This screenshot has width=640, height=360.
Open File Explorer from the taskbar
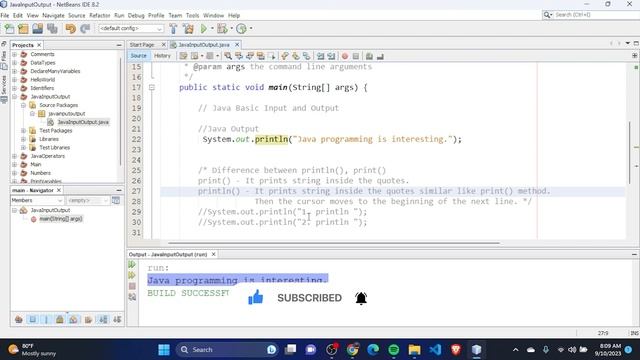[x=414, y=350]
